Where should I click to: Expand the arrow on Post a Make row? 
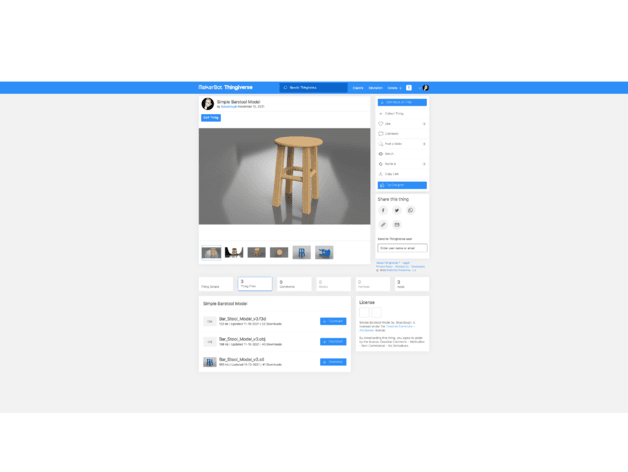pos(424,144)
